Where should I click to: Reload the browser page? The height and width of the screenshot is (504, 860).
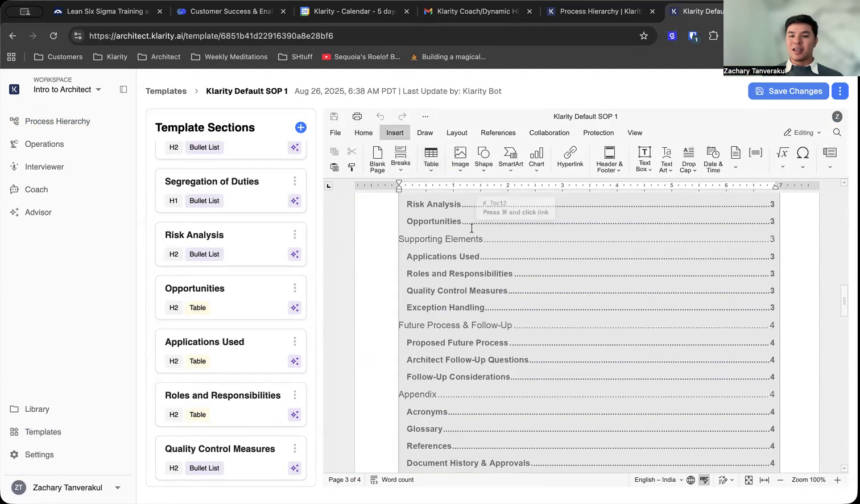tap(53, 36)
